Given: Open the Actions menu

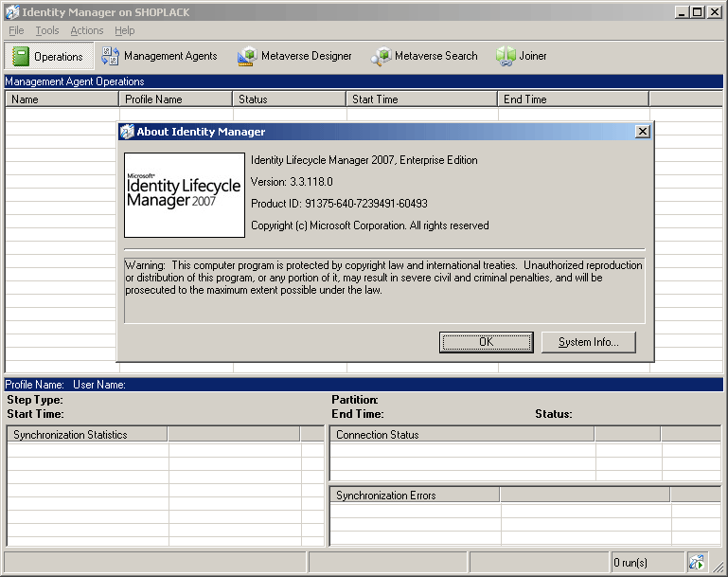Looking at the screenshot, I should pyautogui.click(x=87, y=30).
